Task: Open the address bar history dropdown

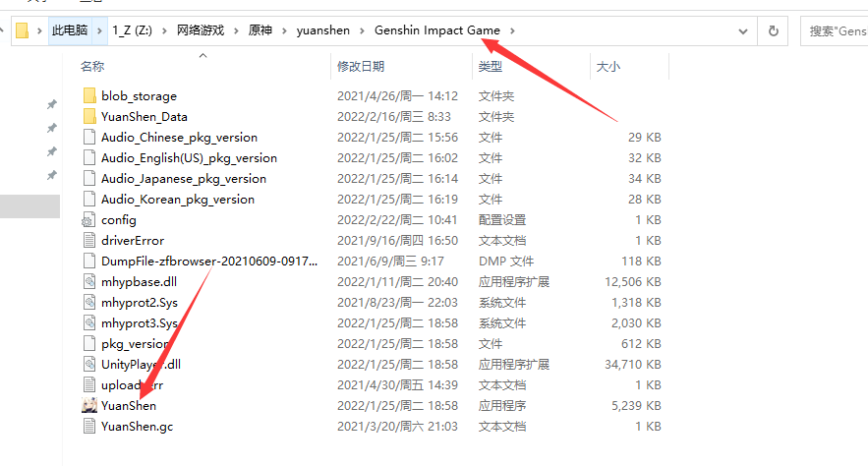Action: click(x=743, y=30)
